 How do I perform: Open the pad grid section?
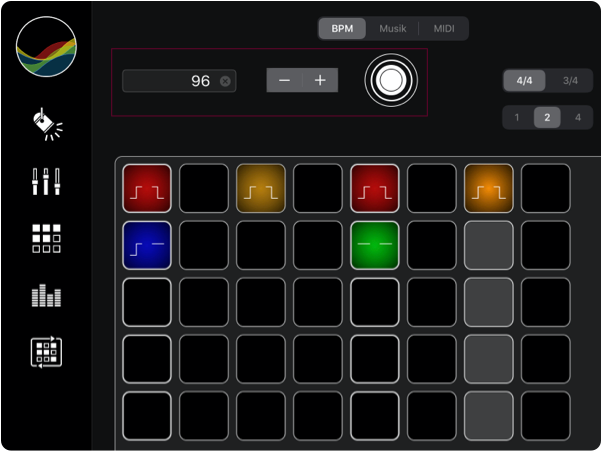(x=46, y=238)
